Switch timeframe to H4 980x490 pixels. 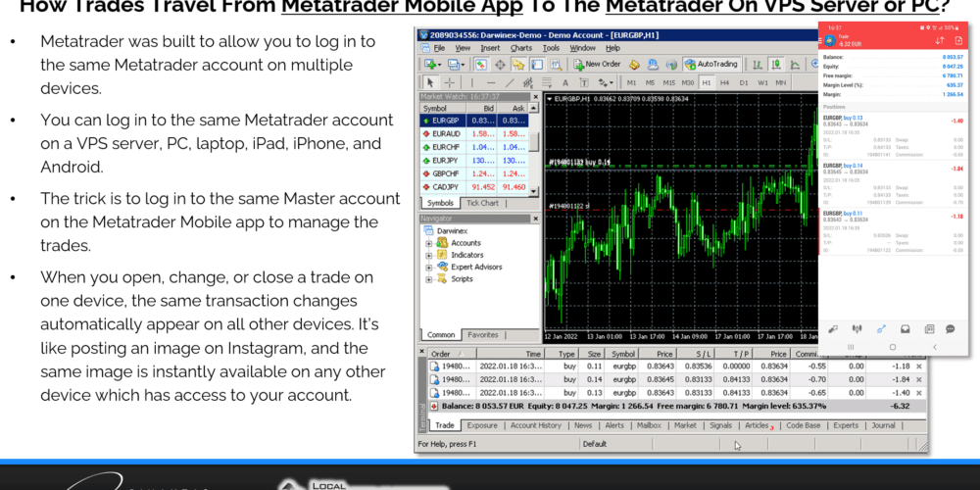point(724,82)
